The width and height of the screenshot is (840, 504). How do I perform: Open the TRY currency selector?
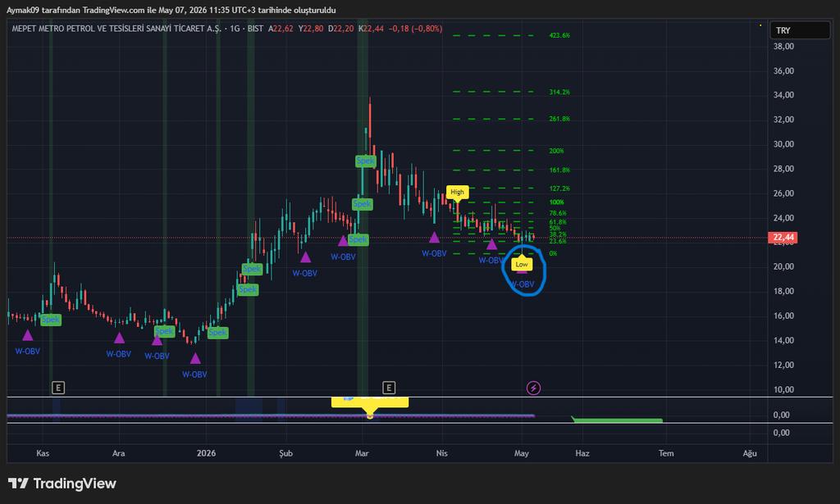coord(800,30)
